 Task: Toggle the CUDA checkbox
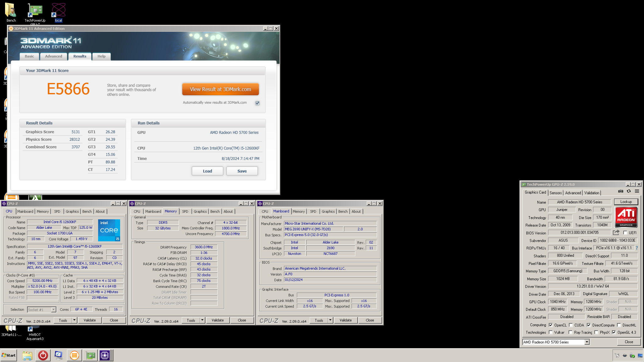pyautogui.click(x=571, y=325)
